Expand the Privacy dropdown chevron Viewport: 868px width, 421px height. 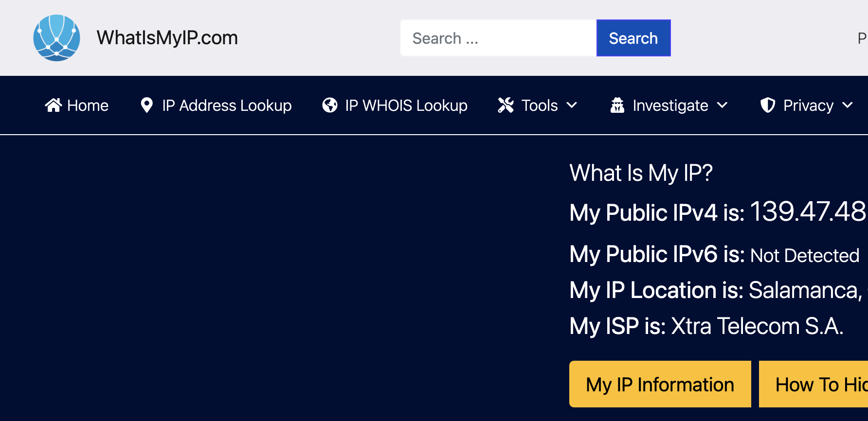click(848, 105)
